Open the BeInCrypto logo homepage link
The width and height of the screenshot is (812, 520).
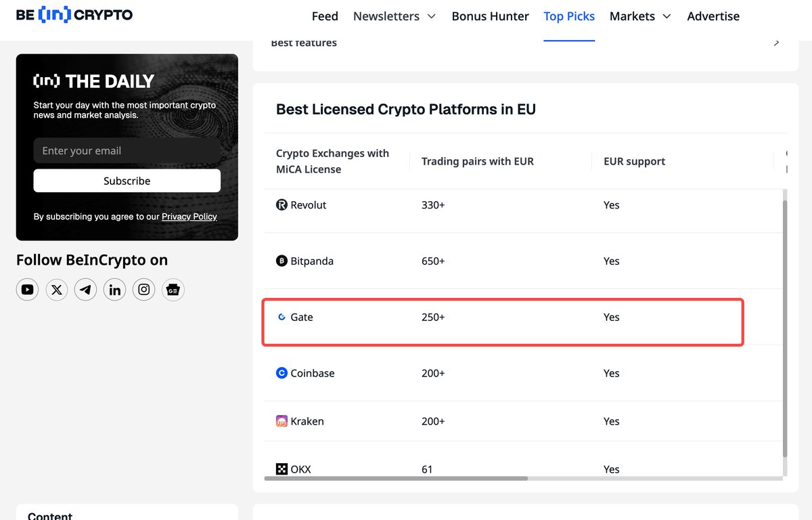[74, 14]
